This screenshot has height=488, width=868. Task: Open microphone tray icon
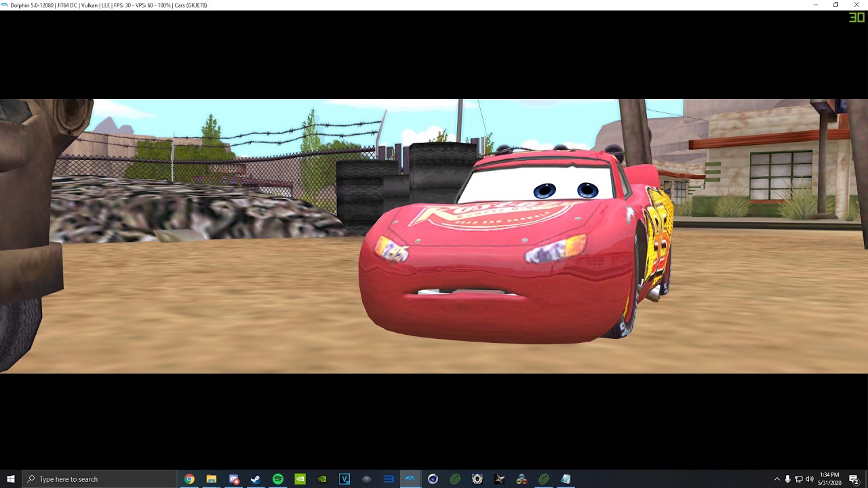[x=787, y=479]
